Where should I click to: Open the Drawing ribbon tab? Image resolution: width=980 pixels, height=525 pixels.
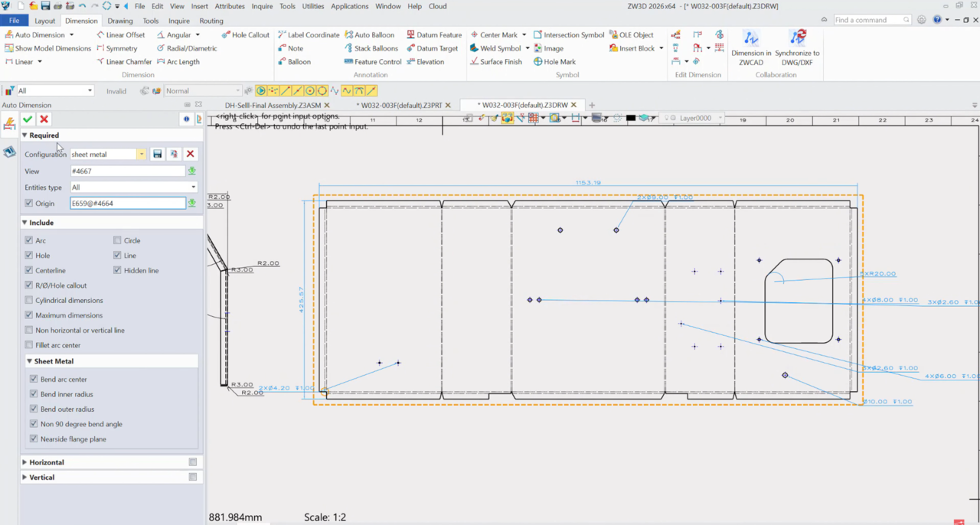(x=120, y=21)
